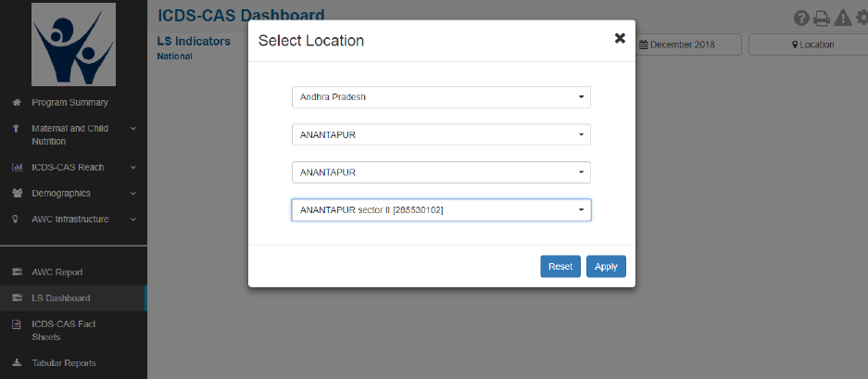Click the help question mark icon
This screenshot has height=379, width=868.
tap(802, 18)
